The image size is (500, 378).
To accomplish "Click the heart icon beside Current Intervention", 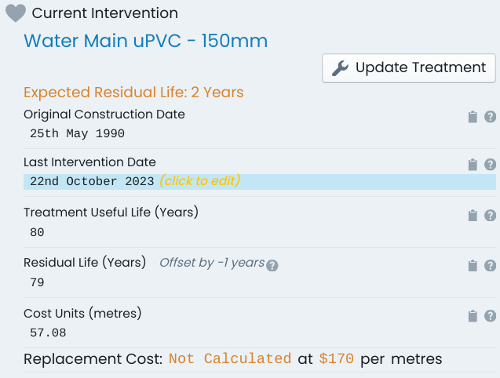I will (x=15, y=13).
